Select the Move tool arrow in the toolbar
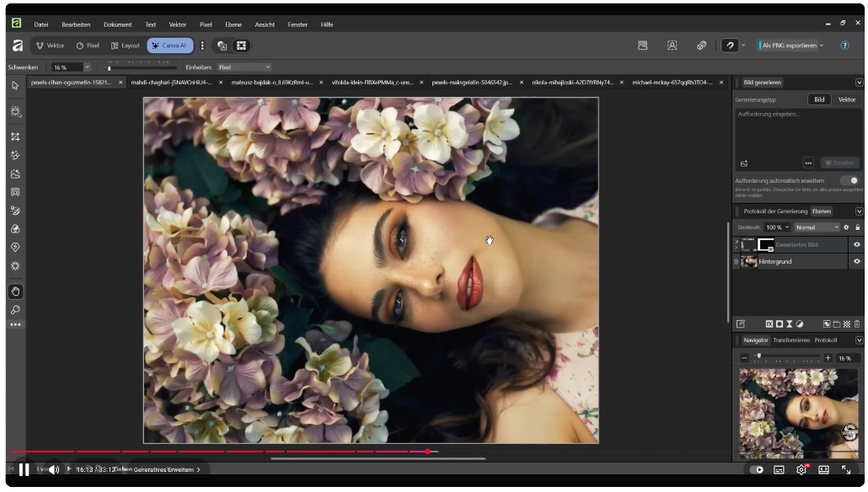 15,85
